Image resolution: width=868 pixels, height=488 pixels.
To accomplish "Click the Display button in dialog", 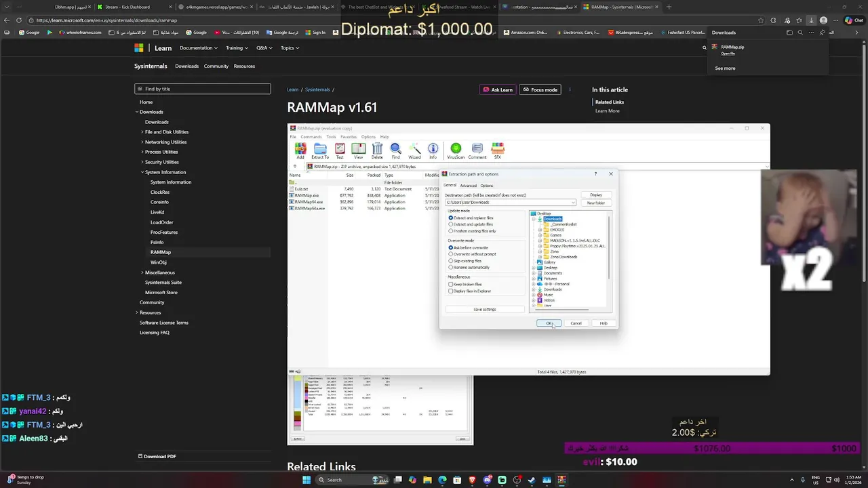I will [x=596, y=195].
